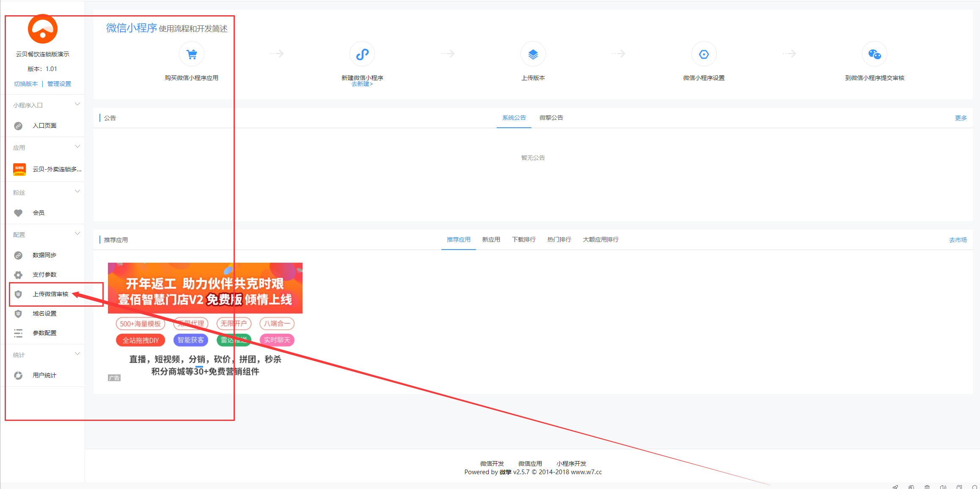Click the gear icon beside 支付参数
Screen dimensions: 980x489
tap(18, 275)
